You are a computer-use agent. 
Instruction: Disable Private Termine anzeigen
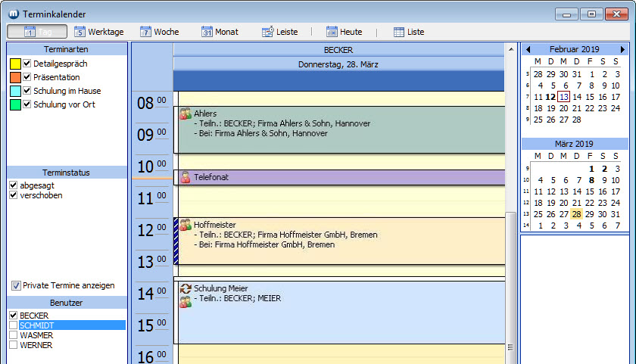(x=16, y=285)
